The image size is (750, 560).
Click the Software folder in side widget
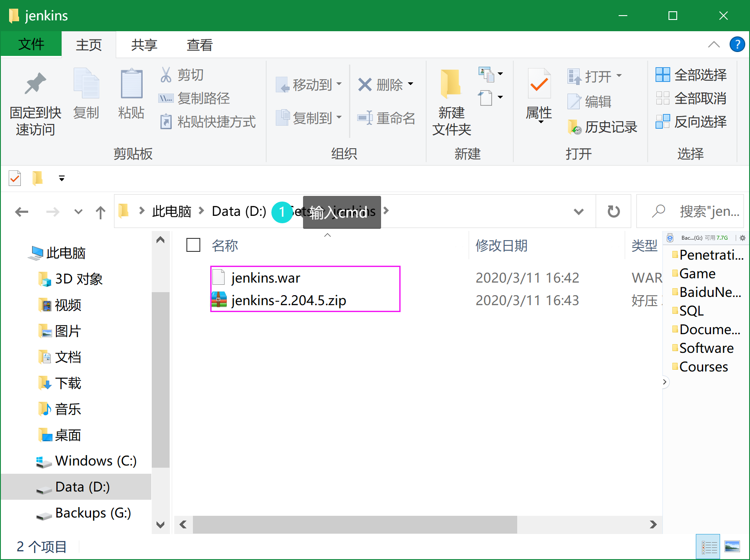coord(706,348)
